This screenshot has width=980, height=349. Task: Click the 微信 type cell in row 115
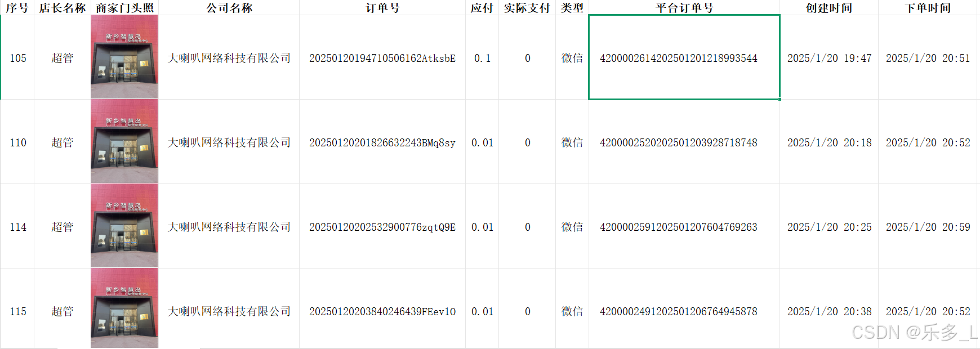click(x=572, y=311)
